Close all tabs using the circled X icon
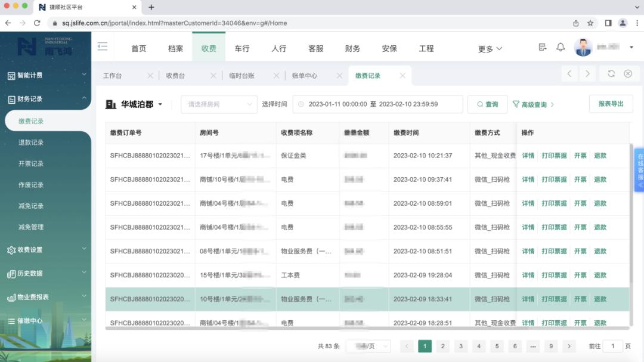Viewport: 644px width, 362px height. tap(627, 74)
